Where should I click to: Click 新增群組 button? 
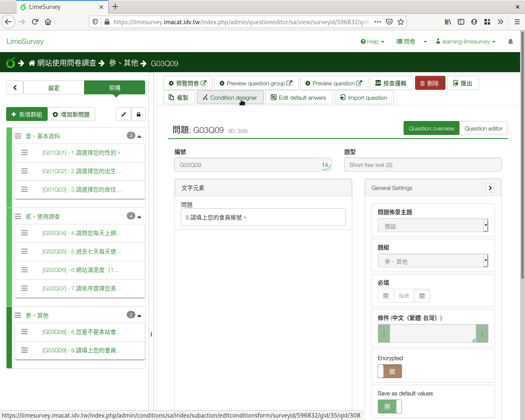(x=27, y=114)
